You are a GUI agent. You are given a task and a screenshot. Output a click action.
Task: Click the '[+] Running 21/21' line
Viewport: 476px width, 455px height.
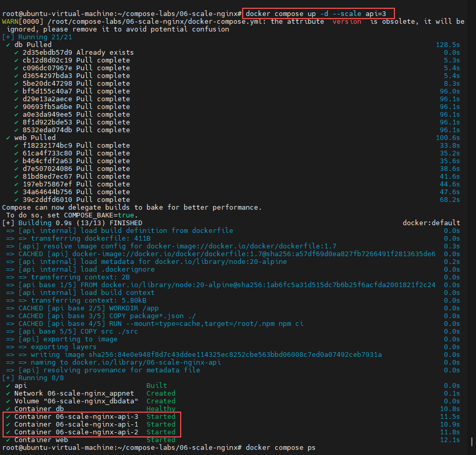pos(37,37)
